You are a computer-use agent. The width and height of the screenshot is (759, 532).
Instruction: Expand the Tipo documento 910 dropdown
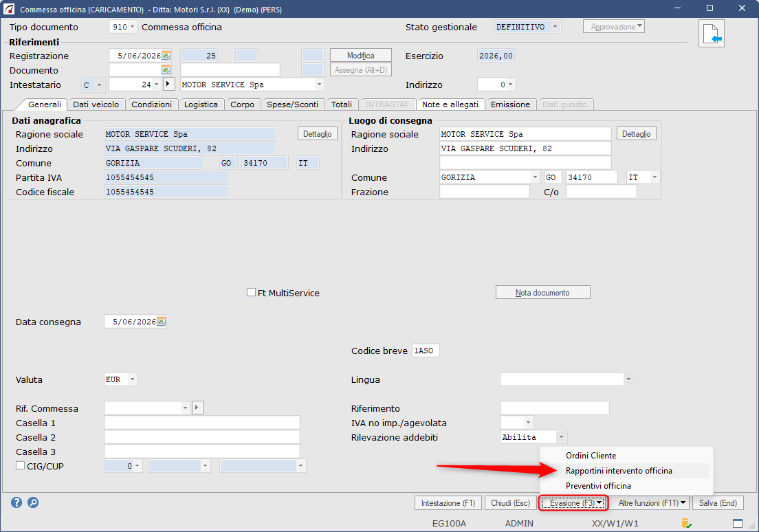(x=132, y=27)
